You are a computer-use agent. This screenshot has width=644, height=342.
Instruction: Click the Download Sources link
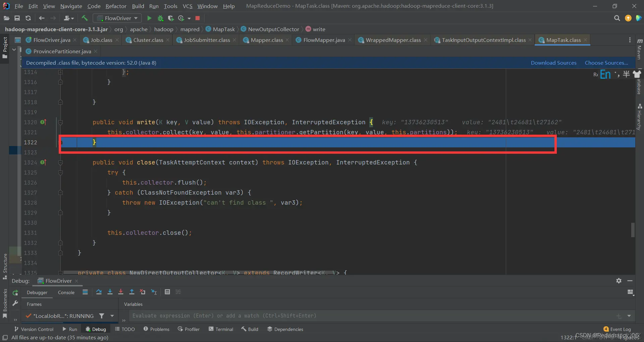(553, 63)
